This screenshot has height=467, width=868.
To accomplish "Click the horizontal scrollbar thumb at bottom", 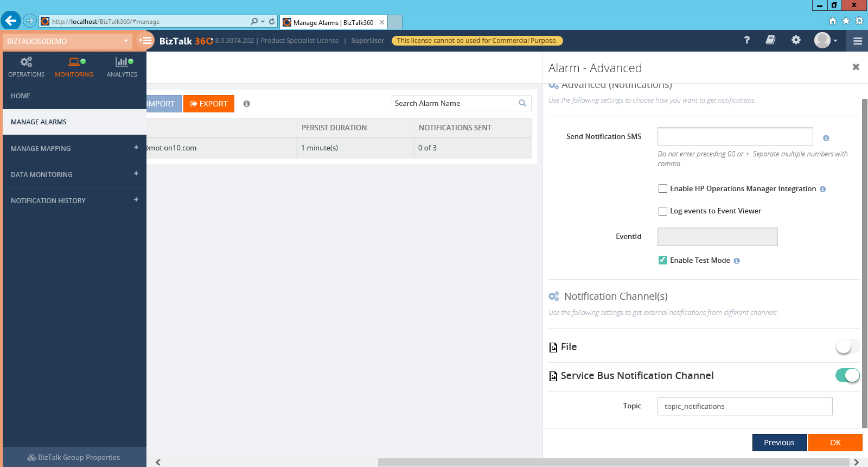I will coord(613,462).
